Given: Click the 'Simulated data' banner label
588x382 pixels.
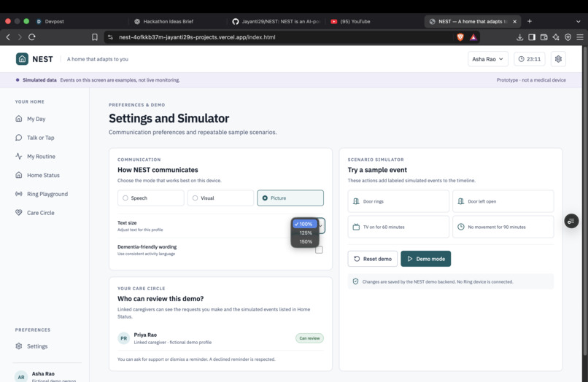Looking at the screenshot, I should point(39,80).
